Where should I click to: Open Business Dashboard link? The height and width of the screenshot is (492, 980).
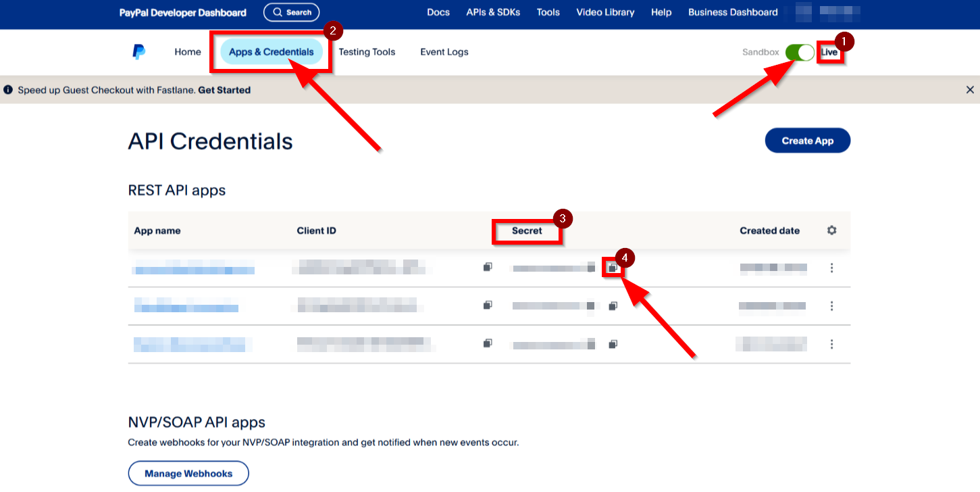pyautogui.click(x=733, y=12)
